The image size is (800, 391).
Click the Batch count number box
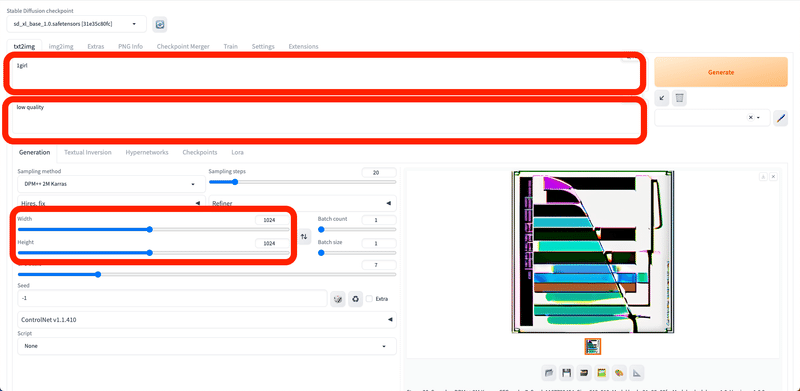click(x=379, y=220)
